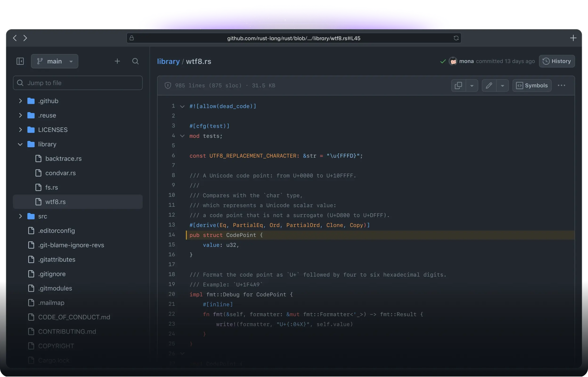Click the shield icon next to line count

(x=168, y=86)
